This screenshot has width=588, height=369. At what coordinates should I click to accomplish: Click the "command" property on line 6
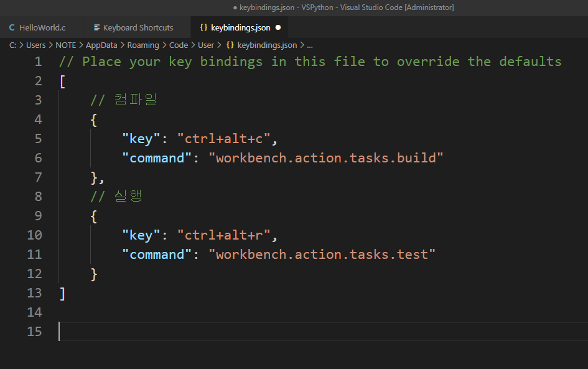coord(157,158)
